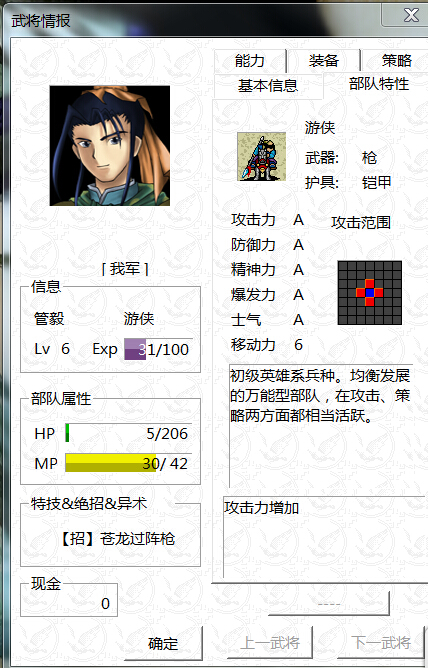428x668 pixels.
Task: Click the top red cell of the attack range
Action: [x=370, y=284]
